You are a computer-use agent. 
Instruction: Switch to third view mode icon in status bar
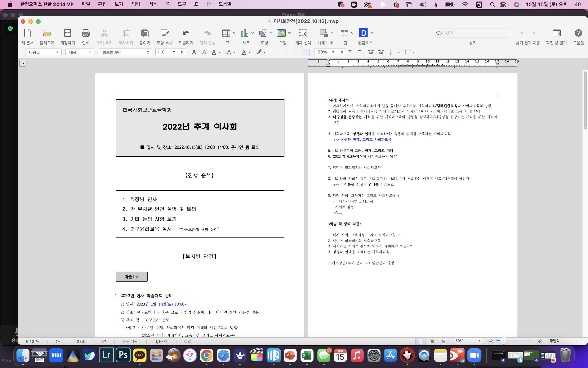tap(443, 342)
